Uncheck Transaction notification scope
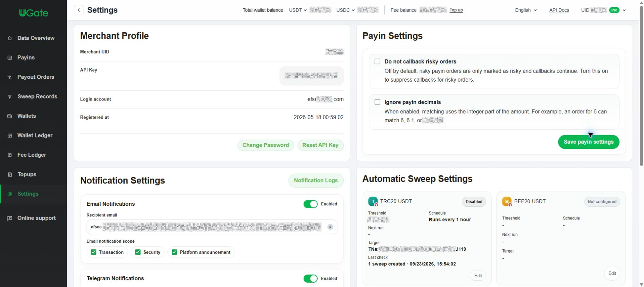644x287 pixels. coord(94,252)
